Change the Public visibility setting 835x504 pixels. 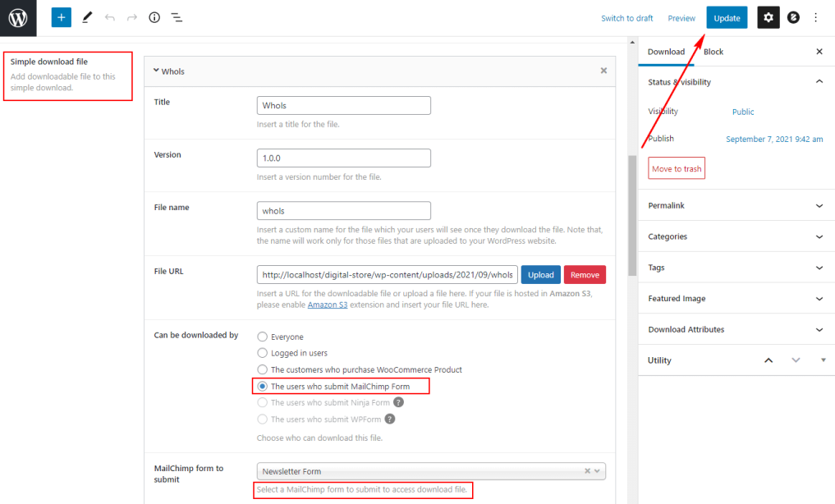click(743, 112)
